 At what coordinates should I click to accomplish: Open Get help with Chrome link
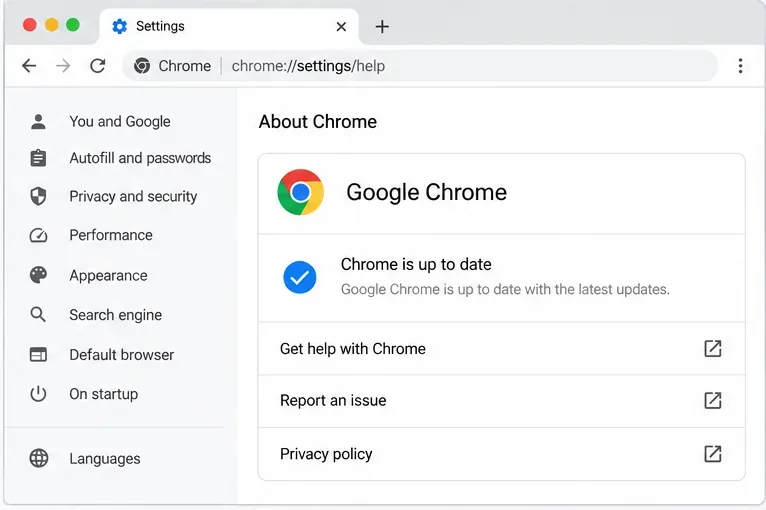pyautogui.click(x=501, y=348)
